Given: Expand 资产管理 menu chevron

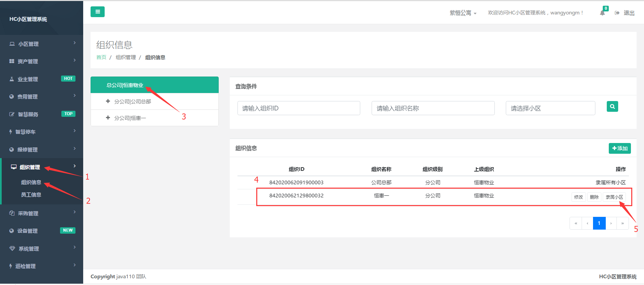Looking at the screenshot, I should coord(74,60).
